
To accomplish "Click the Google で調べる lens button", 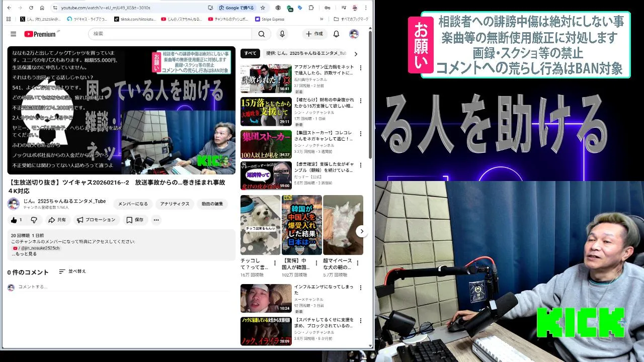I will coord(236,8).
